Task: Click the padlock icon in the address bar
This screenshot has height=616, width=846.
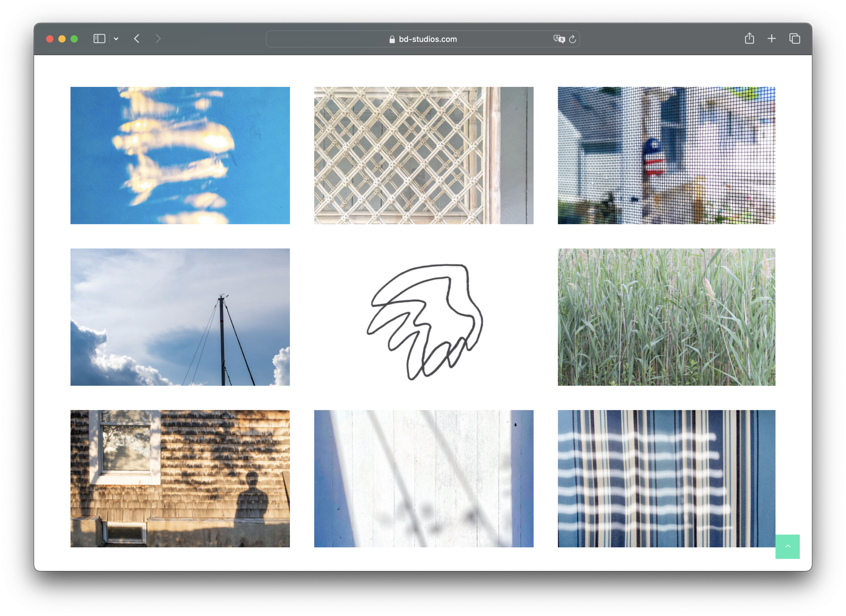Action: pos(391,39)
